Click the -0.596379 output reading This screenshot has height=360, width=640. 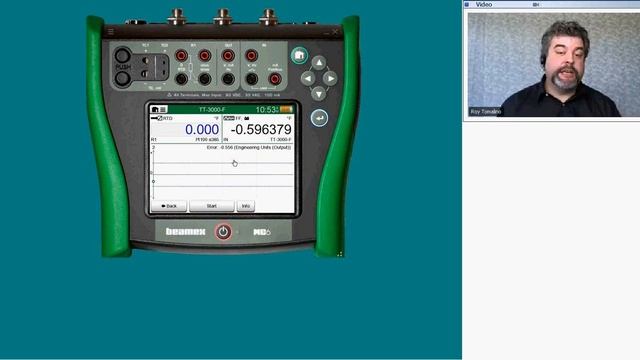tap(261, 129)
